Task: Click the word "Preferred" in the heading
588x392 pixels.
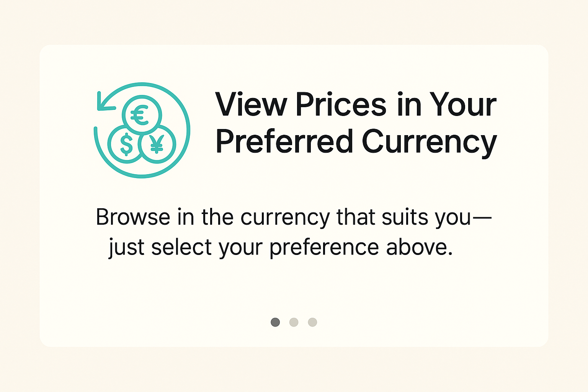Action: (284, 142)
